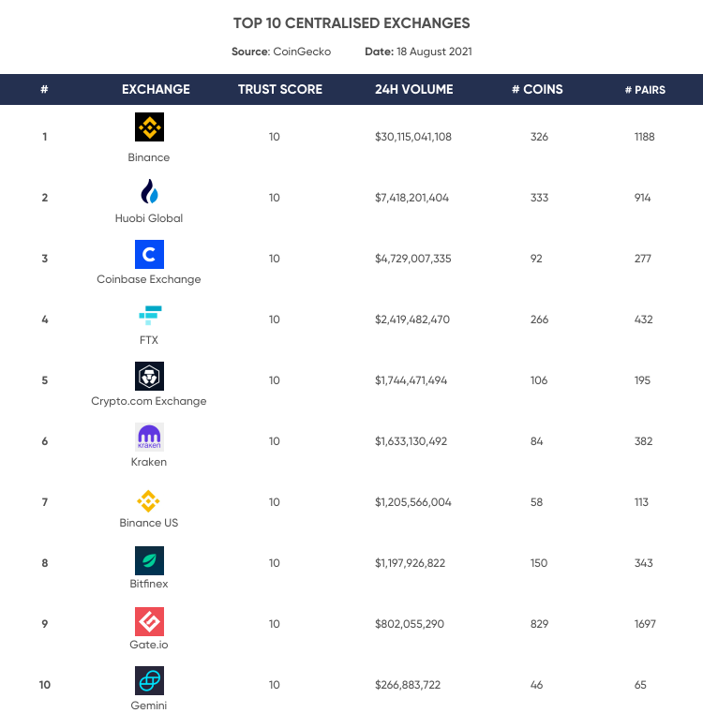703x728 pixels.
Task: Click the # PAIRS column header
Action: (x=645, y=90)
